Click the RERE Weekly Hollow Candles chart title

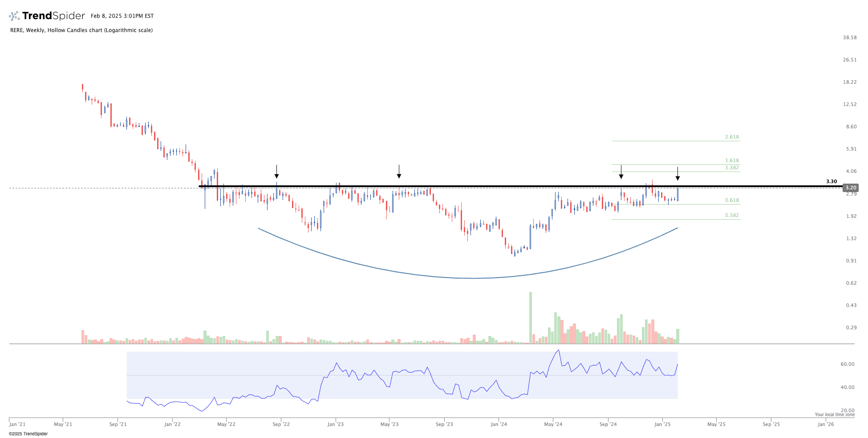pyautogui.click(x=81, y=30)
